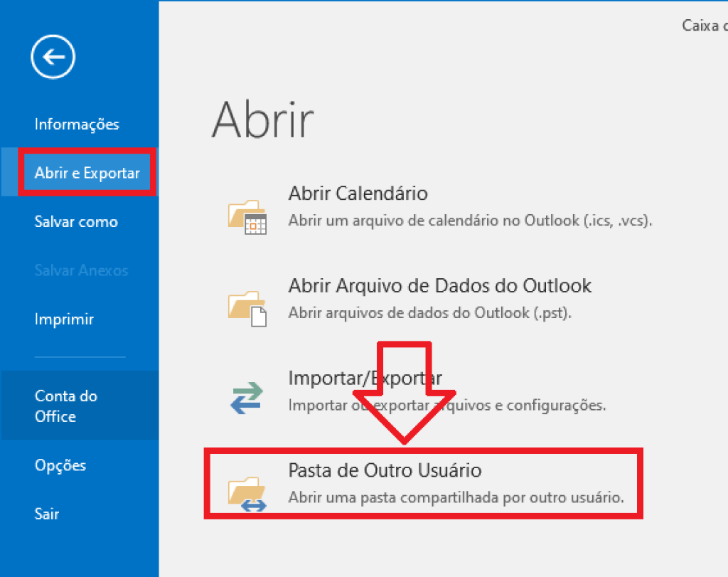The height and width of the screenshot is (577, 728).
Task: Click the back arrow circle icon
Action: tap(53, 57)
